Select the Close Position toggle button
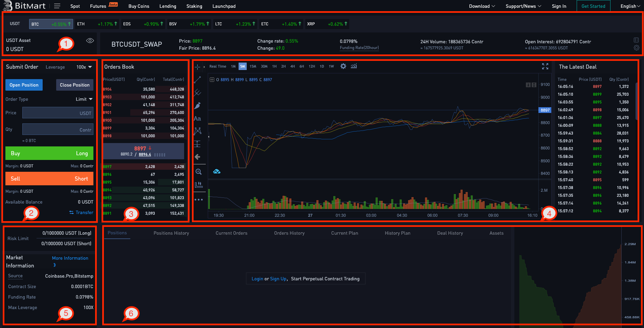Viewport: 644px width, 328px height. point(75,85)
